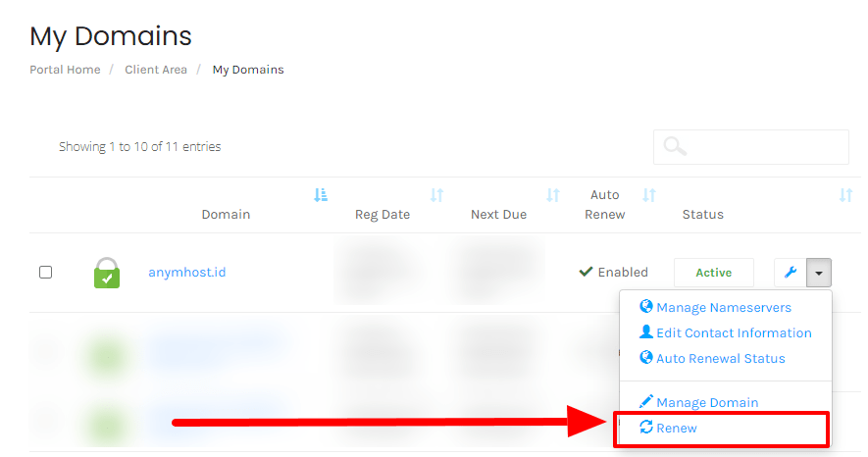
Task: Tick the checkbox for anymhost.id
Action: pyautogui.click(x=45, y=273)
